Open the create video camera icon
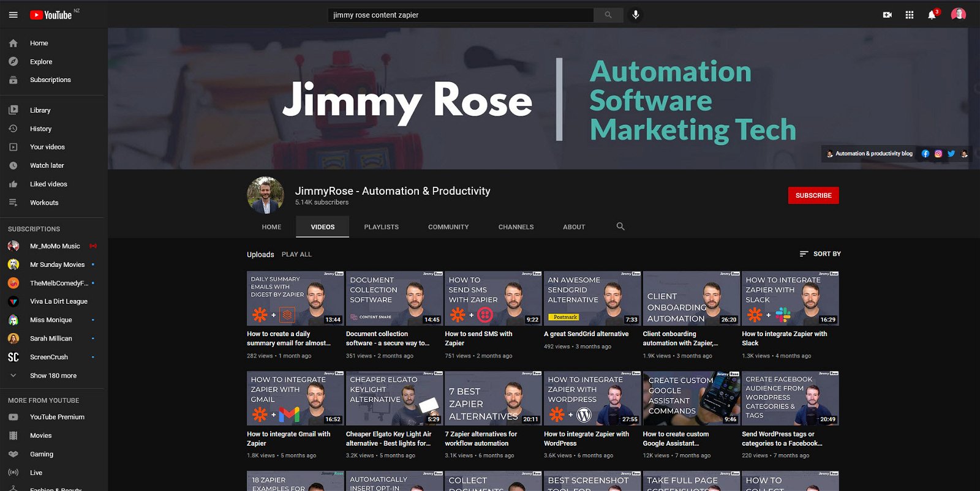Image resolution: width=980 pixels, height=491 pixels. [x=887, y=15]
